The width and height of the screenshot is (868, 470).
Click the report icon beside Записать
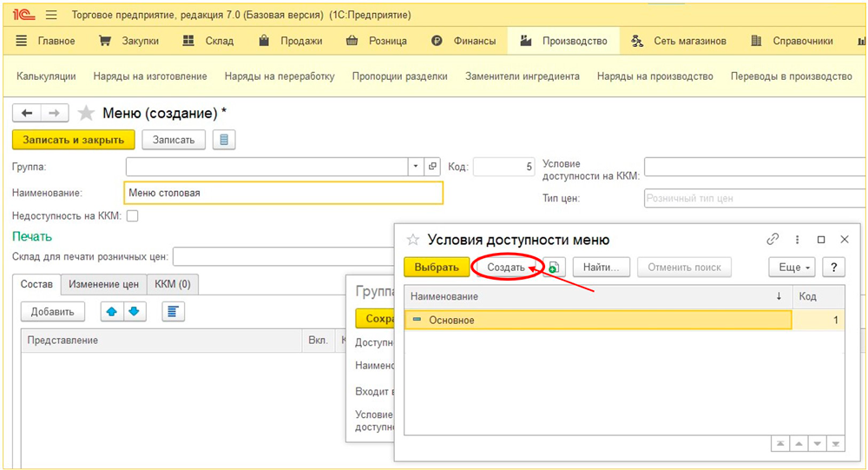(224, 140)
